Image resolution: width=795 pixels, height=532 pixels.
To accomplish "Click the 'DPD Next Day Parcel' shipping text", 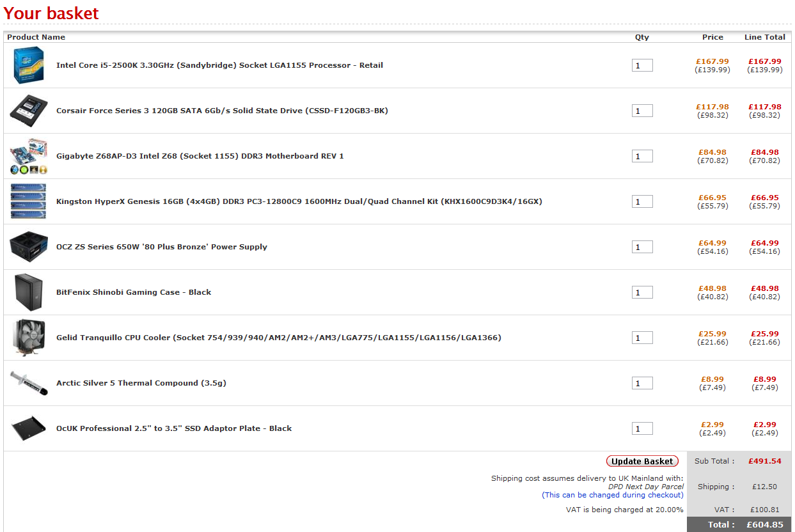I will (x=646, y=487).
